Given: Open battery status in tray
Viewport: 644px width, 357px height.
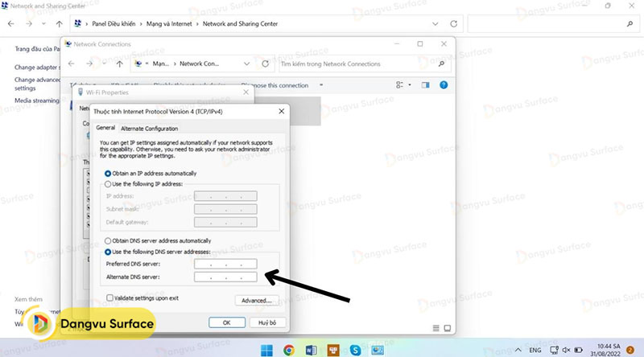Looking at the screenshot, I should tap(578, 350).
